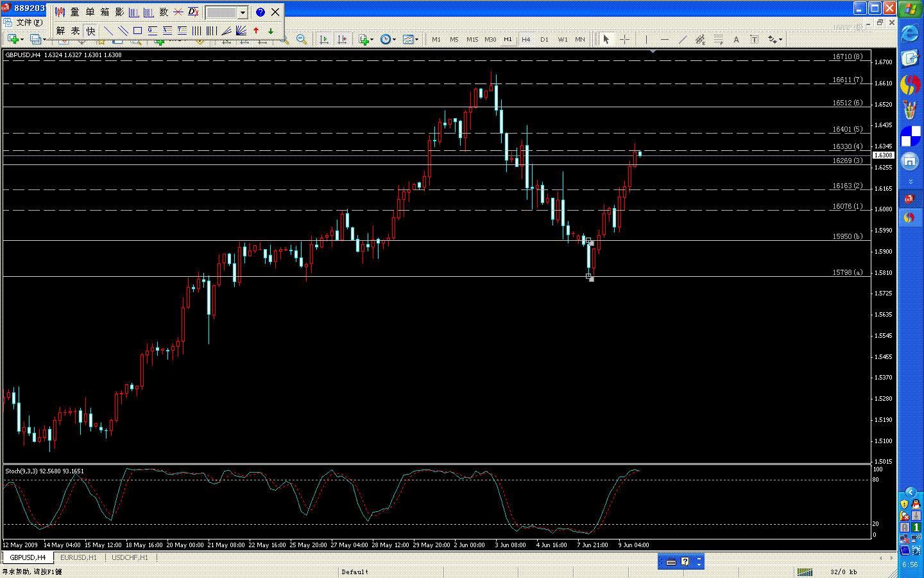Switch to EURUSD,H1 chart tab
Viewport: 924px width, 578px height.
click(x=78, y=557)
